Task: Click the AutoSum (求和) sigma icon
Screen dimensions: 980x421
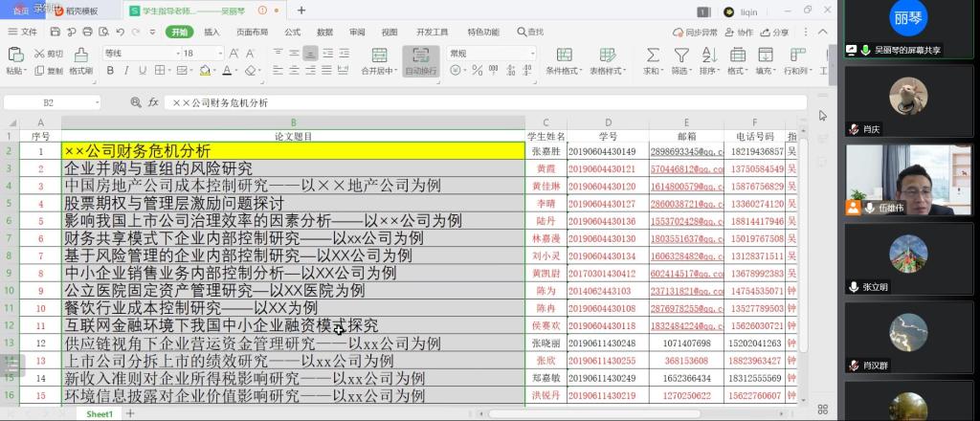Action: point(652,55)
